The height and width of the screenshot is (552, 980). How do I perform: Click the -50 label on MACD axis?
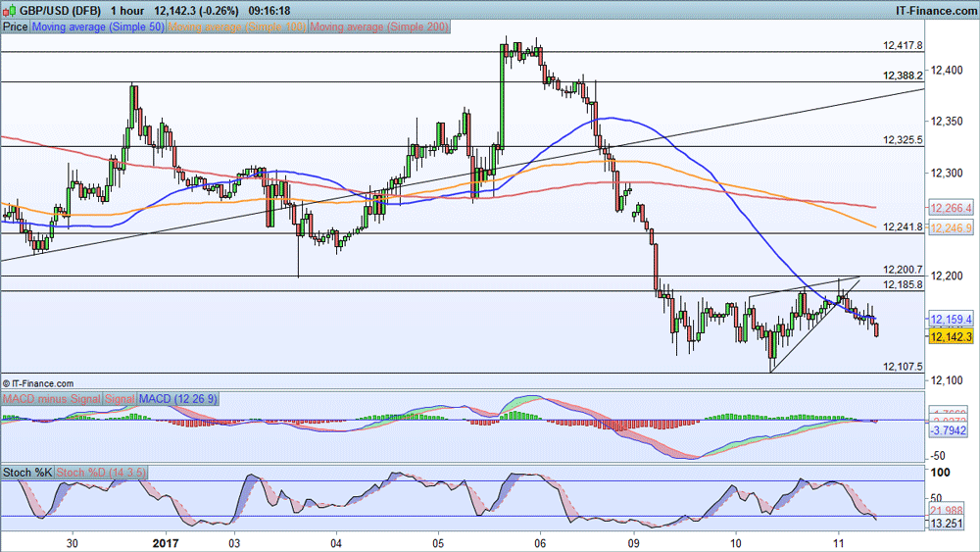click(x=938, y=456)
